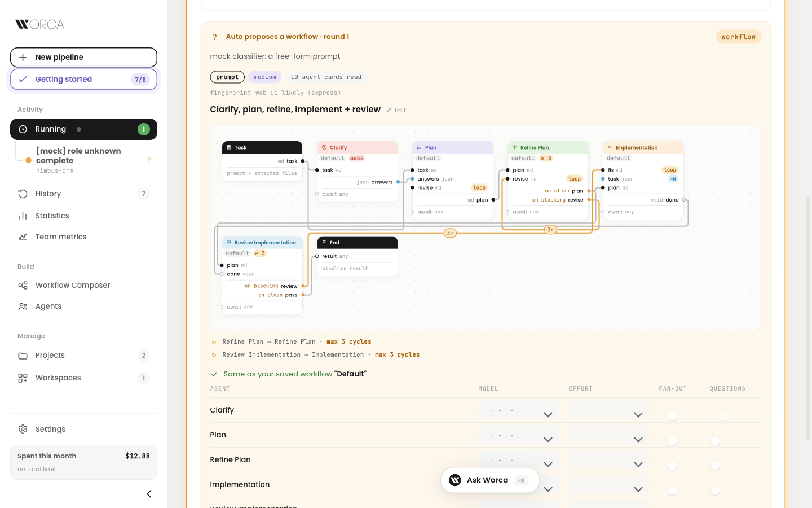Open Effort dropdown for Plan

coord(609,435)
